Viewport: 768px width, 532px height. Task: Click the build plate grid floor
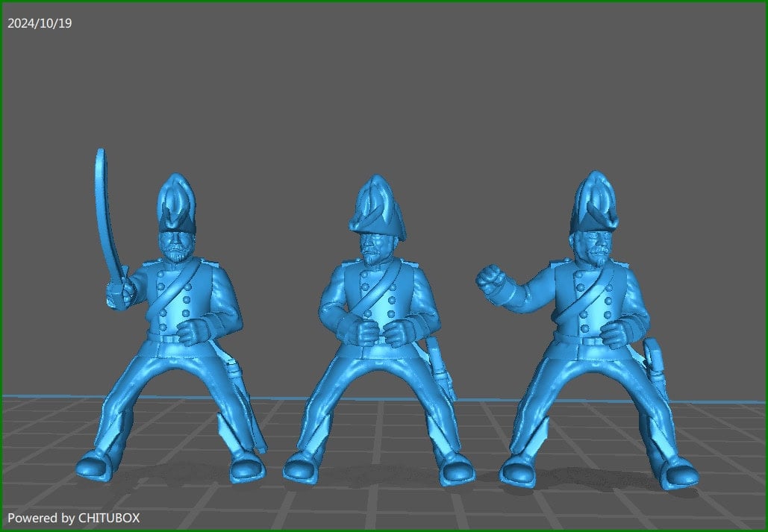pyautogui.click(x=388, y=507)
